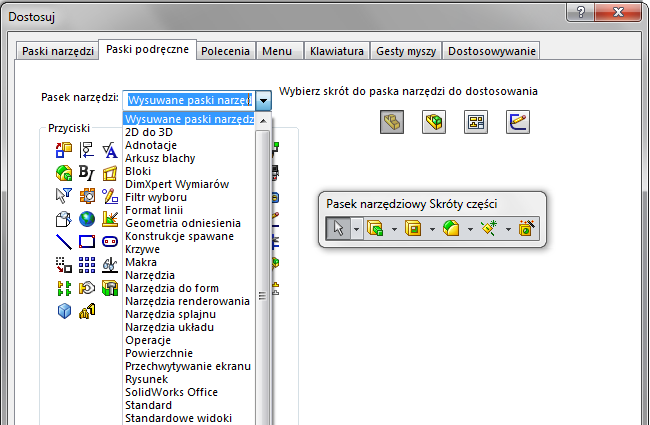
Task: Click the bold italic B text icon
Action: click(x=87, y=172)
